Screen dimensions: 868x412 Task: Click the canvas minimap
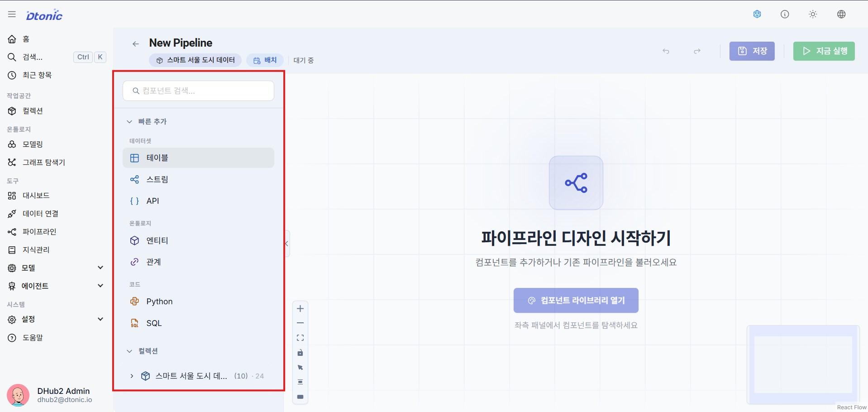coord(803,364)
